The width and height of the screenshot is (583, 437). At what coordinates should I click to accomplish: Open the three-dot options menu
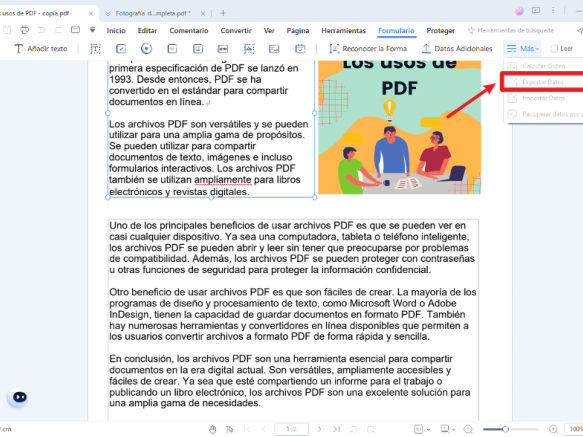tap(553, 11)
